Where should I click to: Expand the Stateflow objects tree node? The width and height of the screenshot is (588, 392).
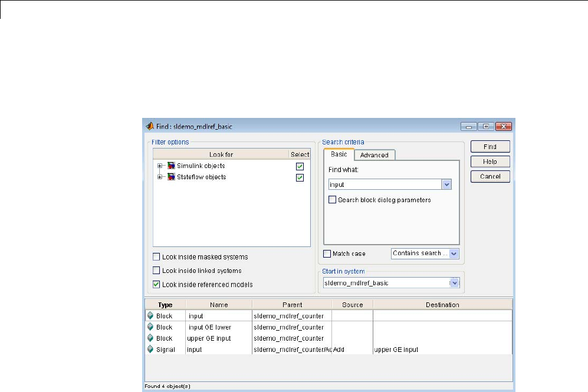160,177
